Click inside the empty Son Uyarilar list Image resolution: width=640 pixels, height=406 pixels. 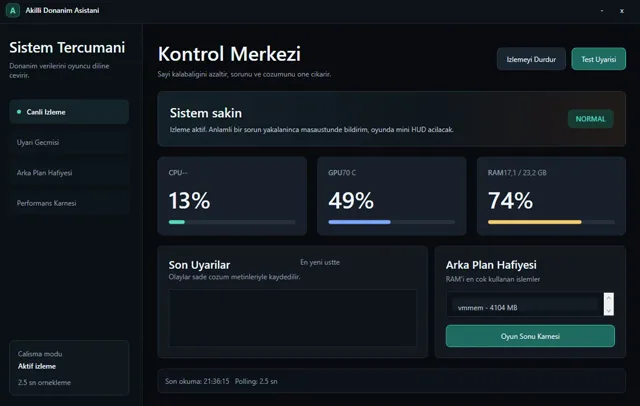(x=293, y=318)
